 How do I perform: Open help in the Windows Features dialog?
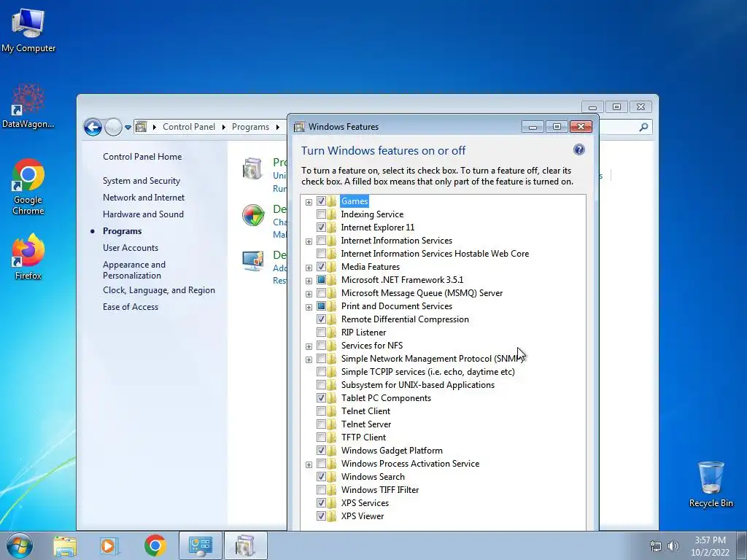point(578,150)
